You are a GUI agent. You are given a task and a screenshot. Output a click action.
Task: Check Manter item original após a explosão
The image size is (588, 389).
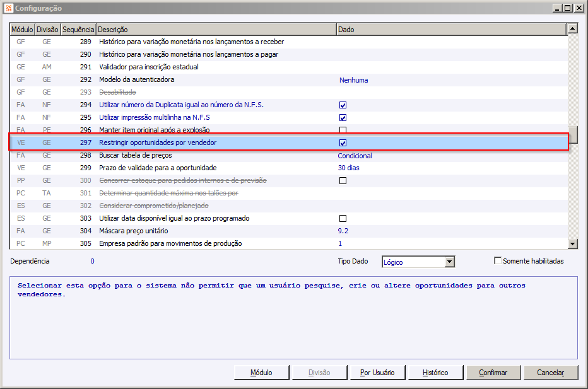(x=343, y=130)
